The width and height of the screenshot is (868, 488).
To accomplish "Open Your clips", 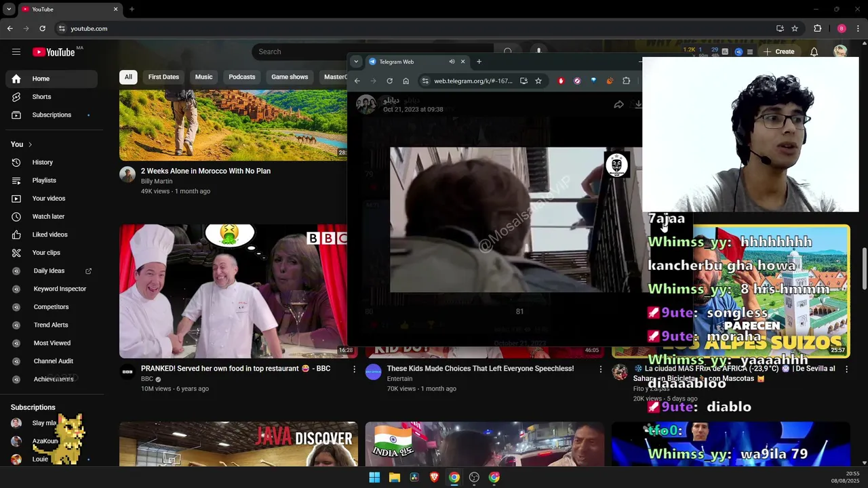I will tap(52, 253).
